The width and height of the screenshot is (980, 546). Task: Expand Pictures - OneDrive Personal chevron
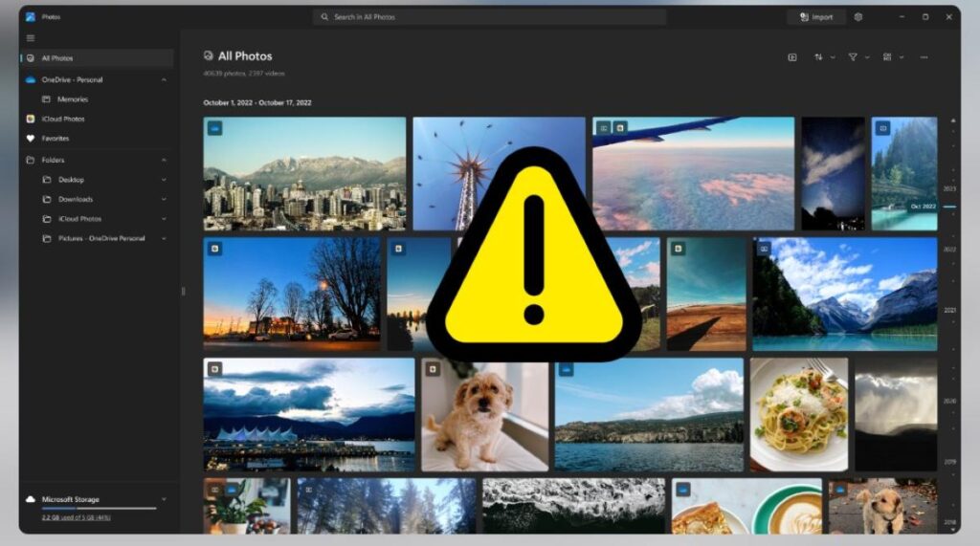pyautogui.click(x=164, y=238)
